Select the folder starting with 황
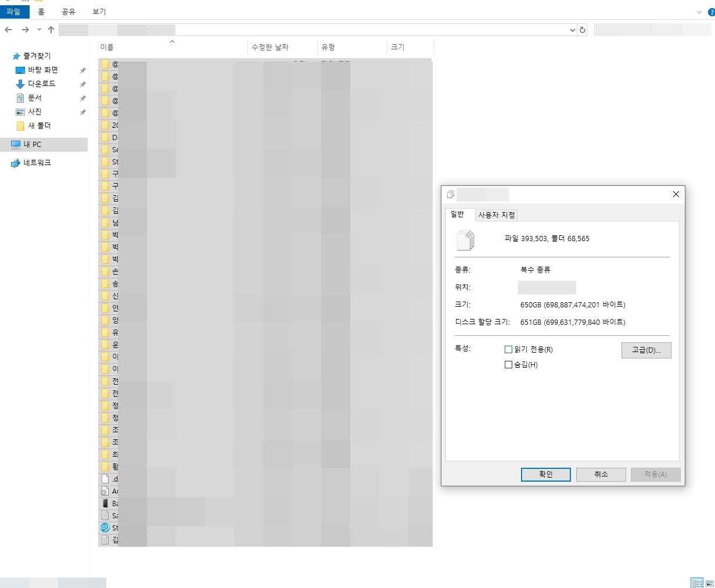 coord(109,467)
